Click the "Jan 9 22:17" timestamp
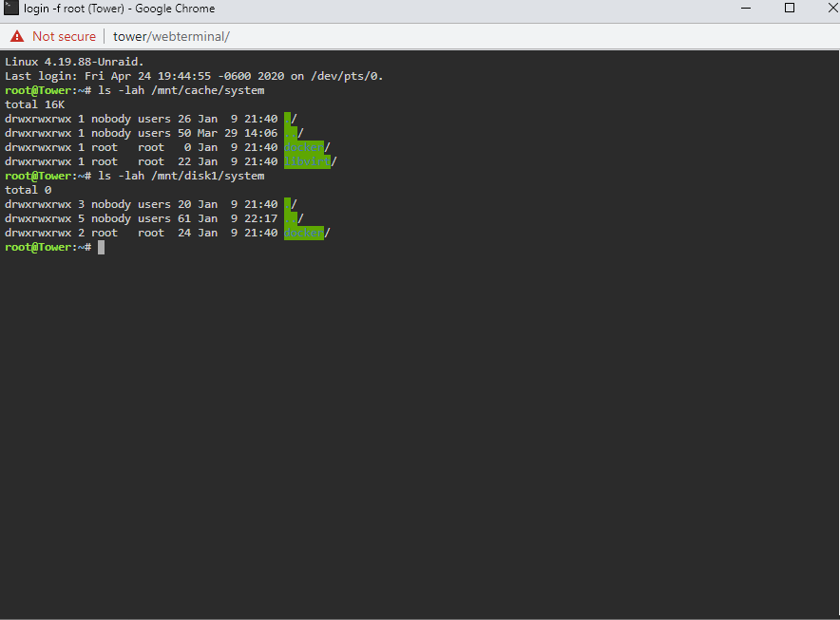This screenshot has height=620, width=840. pos(238,218)
